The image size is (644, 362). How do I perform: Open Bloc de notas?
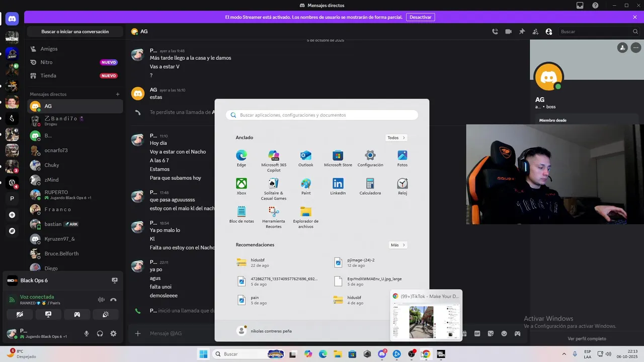tap(242, 215)
